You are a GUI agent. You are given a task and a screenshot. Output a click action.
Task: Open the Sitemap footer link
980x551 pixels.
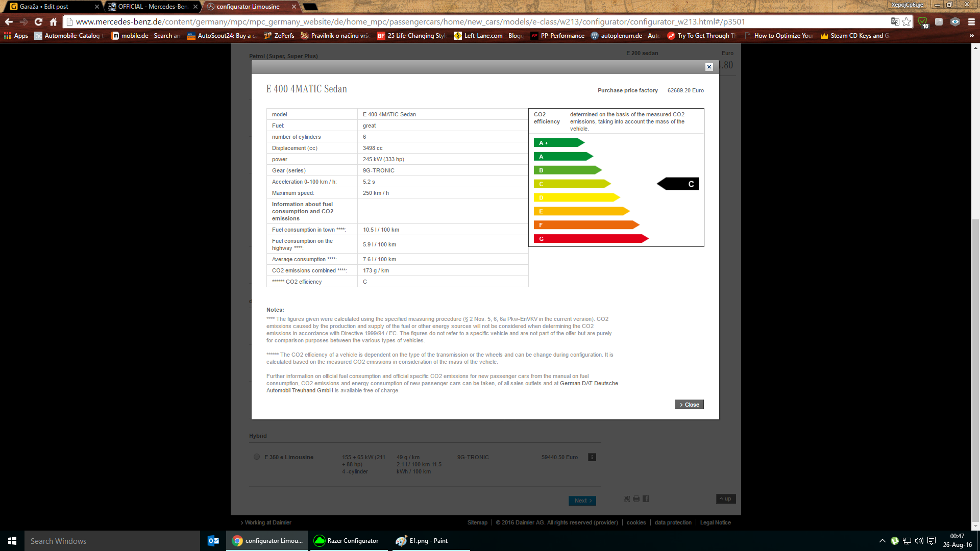coord(477,522)
